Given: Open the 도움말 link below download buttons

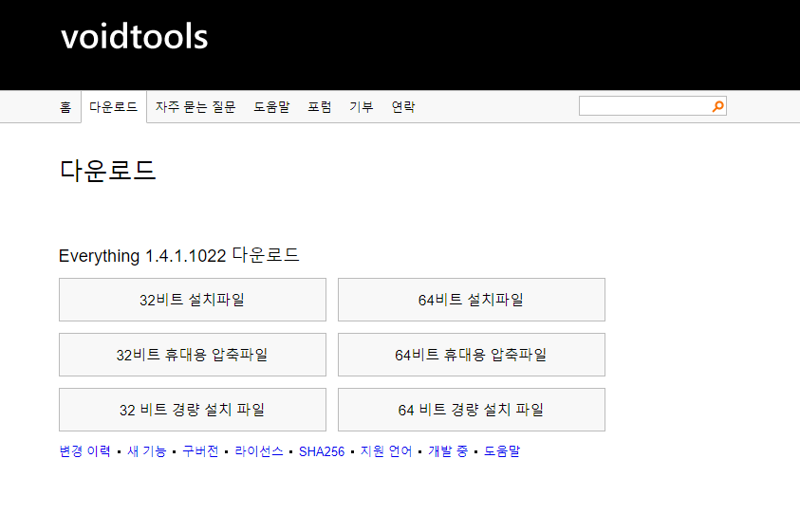Looking at the screenshot, I should (x=501, y=451).
